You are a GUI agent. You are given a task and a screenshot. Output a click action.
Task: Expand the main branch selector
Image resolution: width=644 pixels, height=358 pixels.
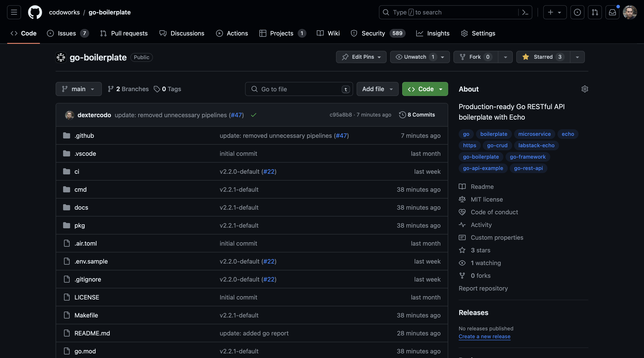pyautogui.click(x=78, y=89)
